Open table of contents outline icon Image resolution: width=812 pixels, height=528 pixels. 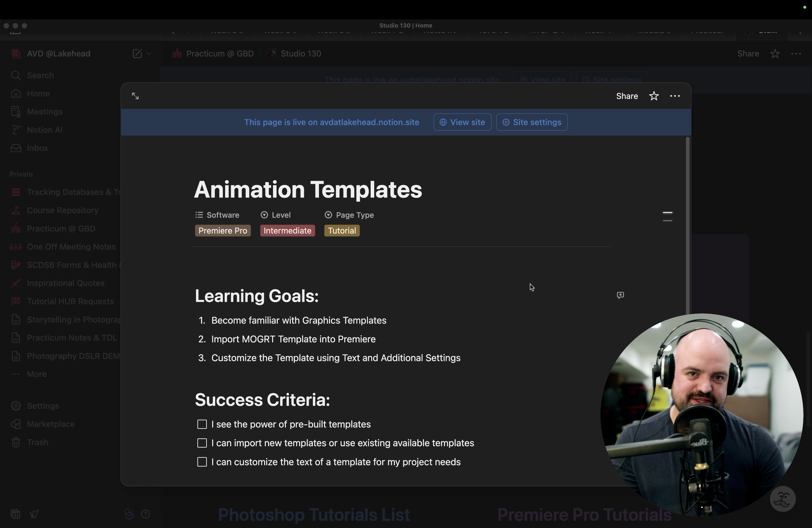(x=667, y=217)
